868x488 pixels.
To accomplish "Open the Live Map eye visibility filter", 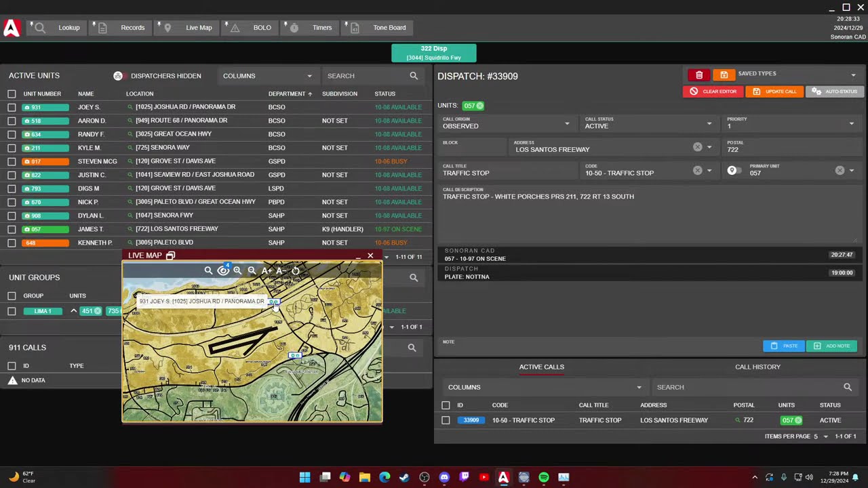I will pyautogui.click(x=222, y=270).
